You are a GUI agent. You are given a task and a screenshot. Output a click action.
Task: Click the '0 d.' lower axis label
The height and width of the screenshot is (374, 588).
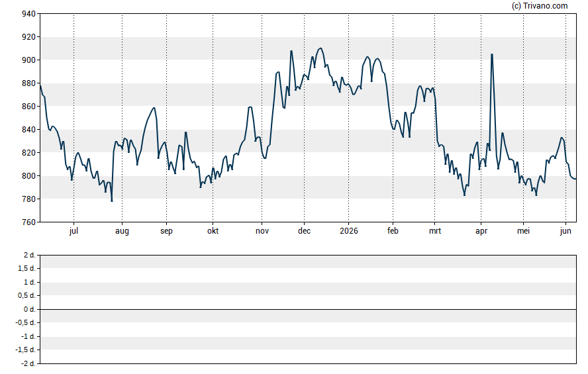tap(29, 309)
